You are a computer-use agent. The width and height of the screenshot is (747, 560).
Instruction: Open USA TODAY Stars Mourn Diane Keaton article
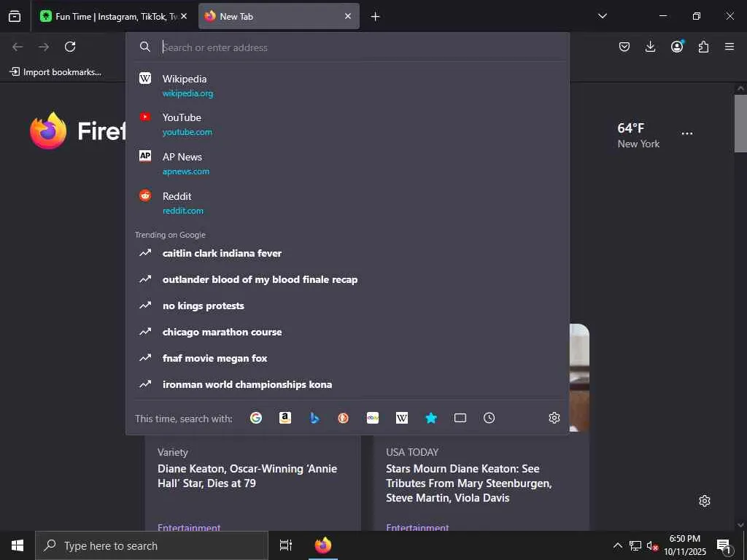469,483
